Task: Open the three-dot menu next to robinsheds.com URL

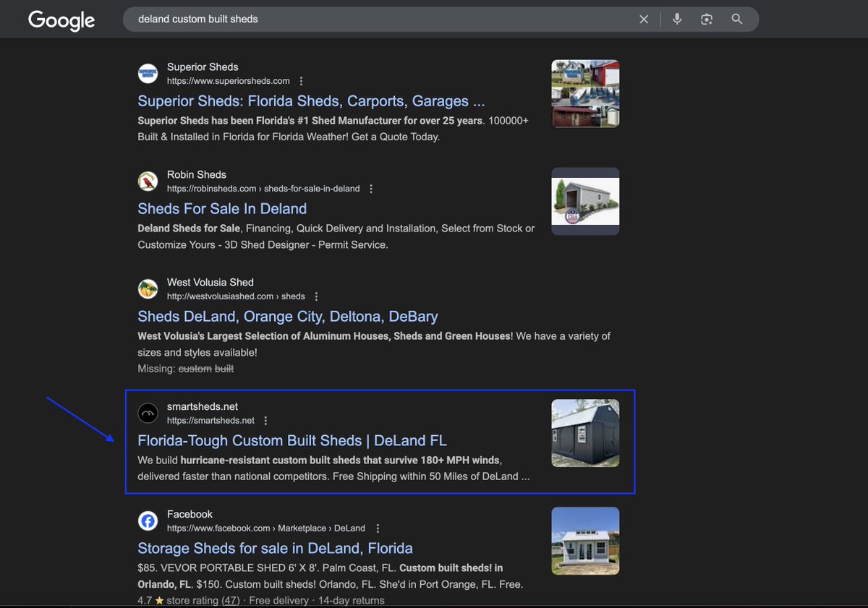Action: (371, 189)
